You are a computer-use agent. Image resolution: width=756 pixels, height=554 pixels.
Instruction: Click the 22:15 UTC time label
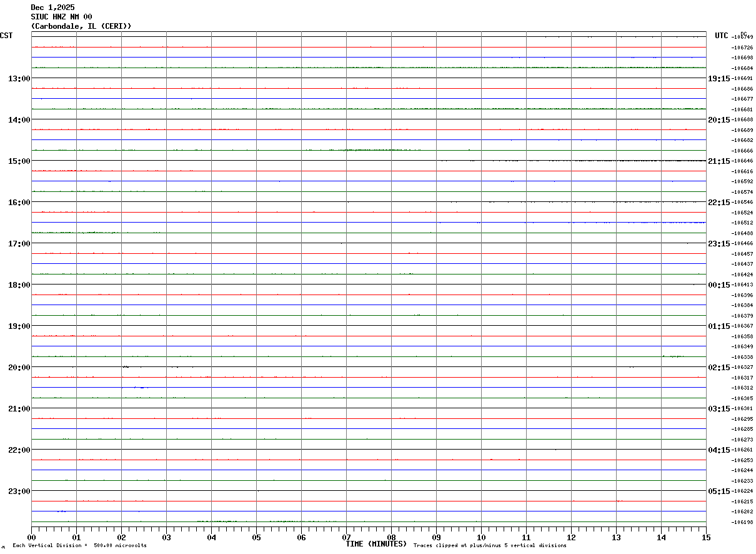click(719, 202)
